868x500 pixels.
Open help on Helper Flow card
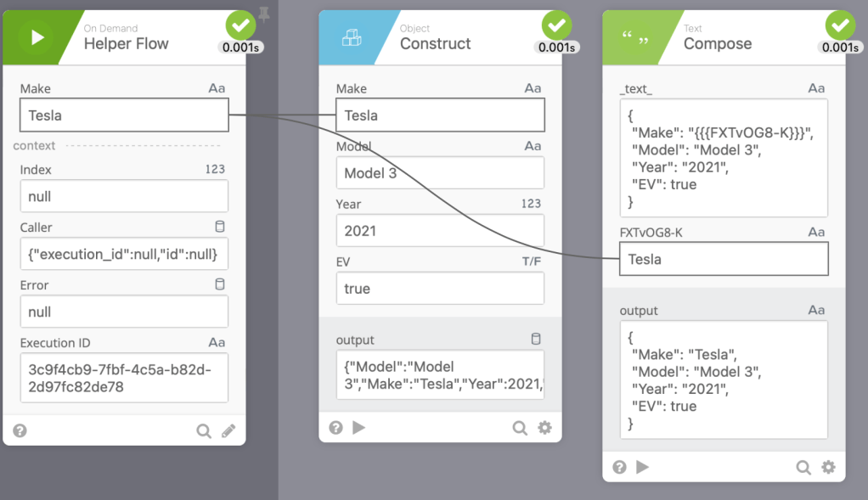20,430
